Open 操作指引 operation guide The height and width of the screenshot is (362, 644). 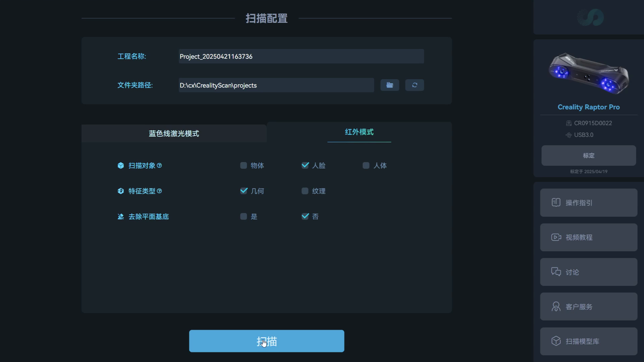pyautogui.click(x=589, y=203)
